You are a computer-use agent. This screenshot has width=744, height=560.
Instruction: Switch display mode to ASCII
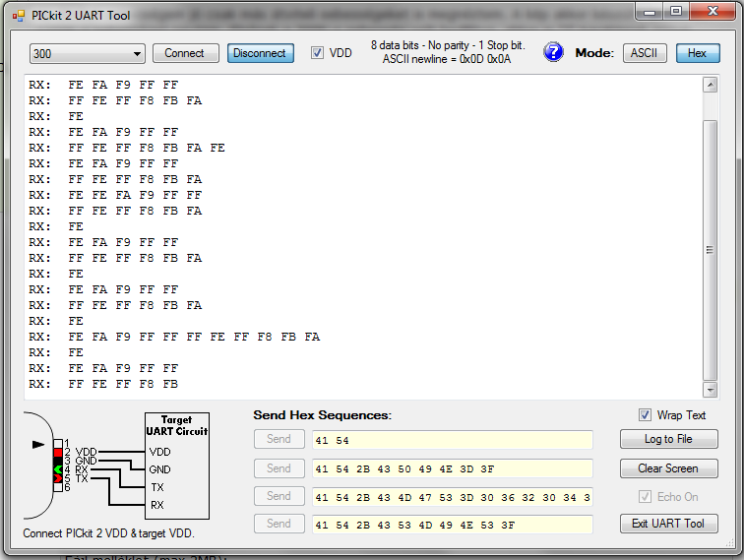tap(645, 53)
